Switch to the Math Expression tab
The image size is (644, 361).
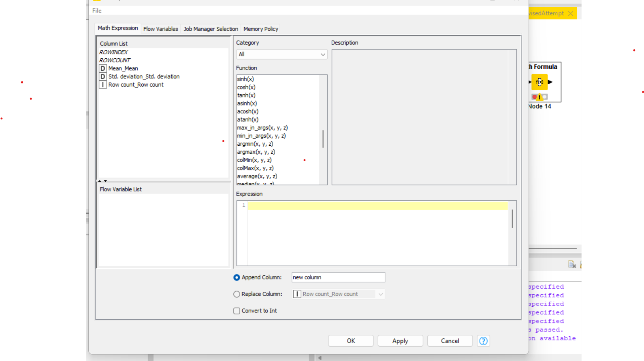point(118,28)
